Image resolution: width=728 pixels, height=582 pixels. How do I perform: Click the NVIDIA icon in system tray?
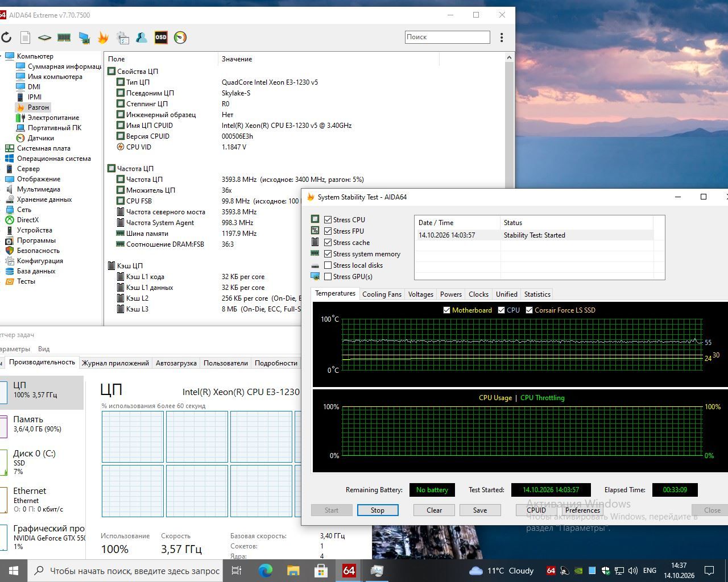(578, 571)
